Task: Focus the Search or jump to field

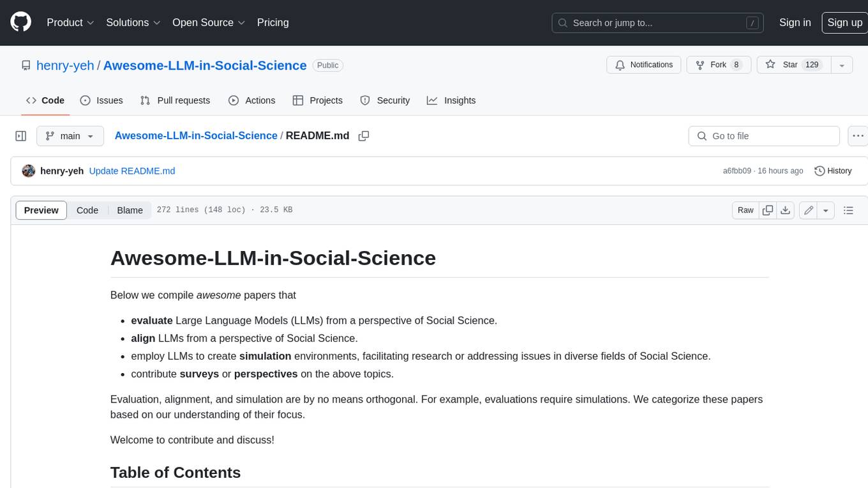Action: pyautogui.click(x=659, y=23)
